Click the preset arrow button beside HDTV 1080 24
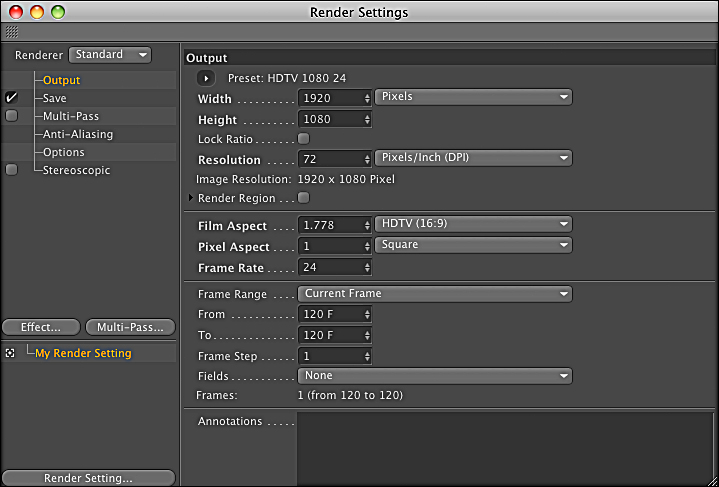This screenshot has height=487, width=719. point(206,78)
